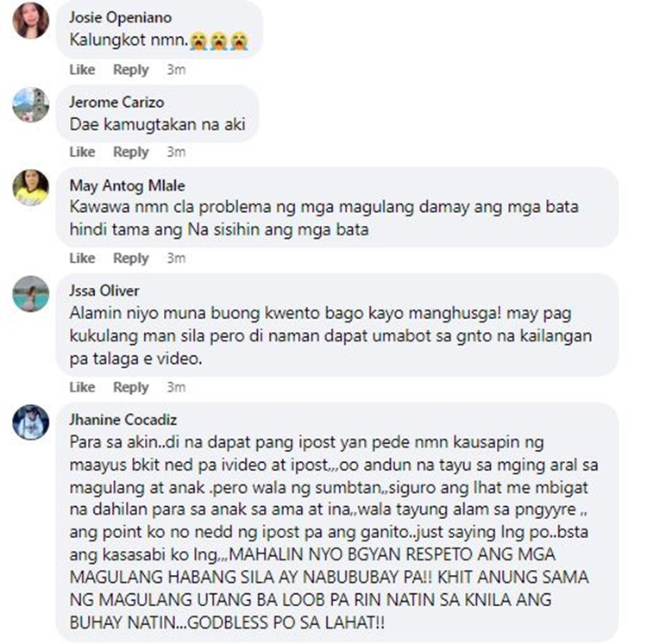Like Jssa Oliver's comment

coord(82,387)
